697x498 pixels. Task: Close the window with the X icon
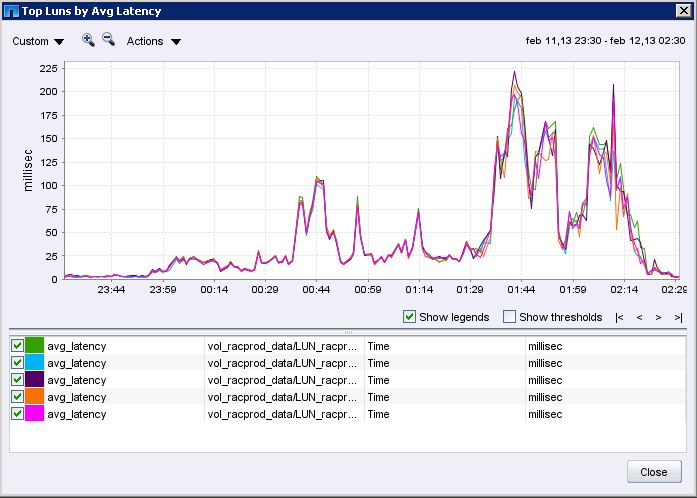(x=682, y=11)
